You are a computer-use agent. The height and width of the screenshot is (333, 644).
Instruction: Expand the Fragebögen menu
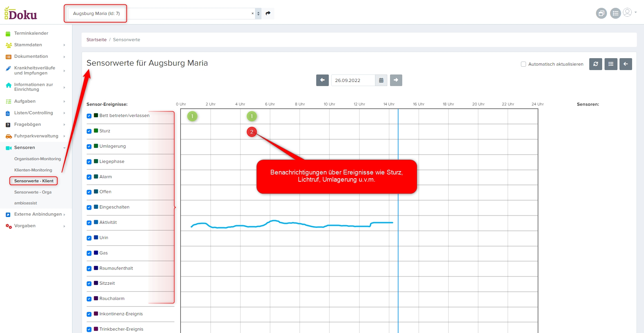tap(64, 124)
